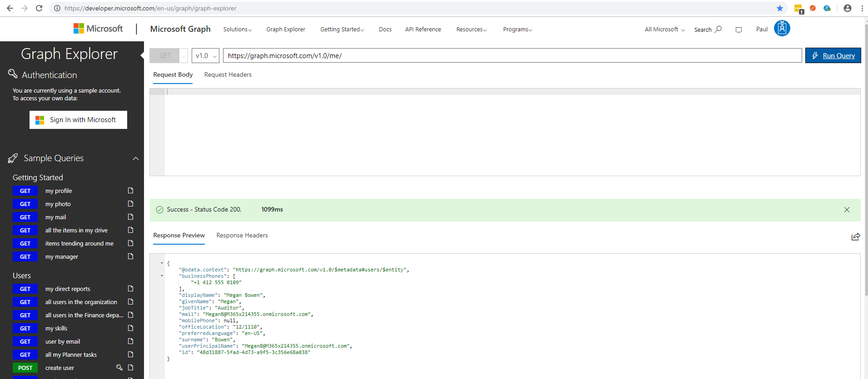This screenshot has width=868, height=379.
Task: Click the share response icon
Action: tap(856, 236)
